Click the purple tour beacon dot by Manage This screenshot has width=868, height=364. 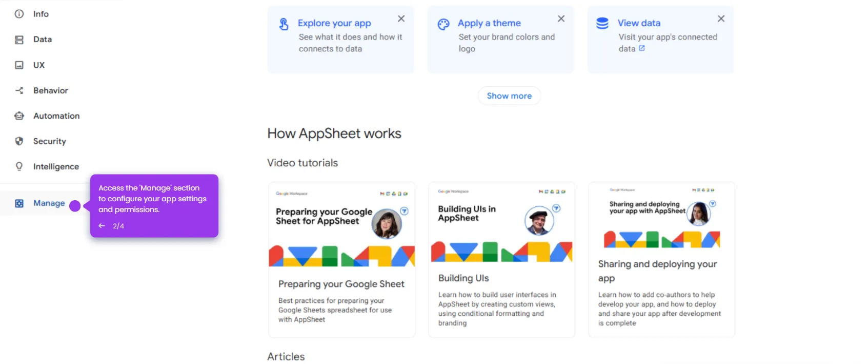pyautogui.click(x=75, y=206)
